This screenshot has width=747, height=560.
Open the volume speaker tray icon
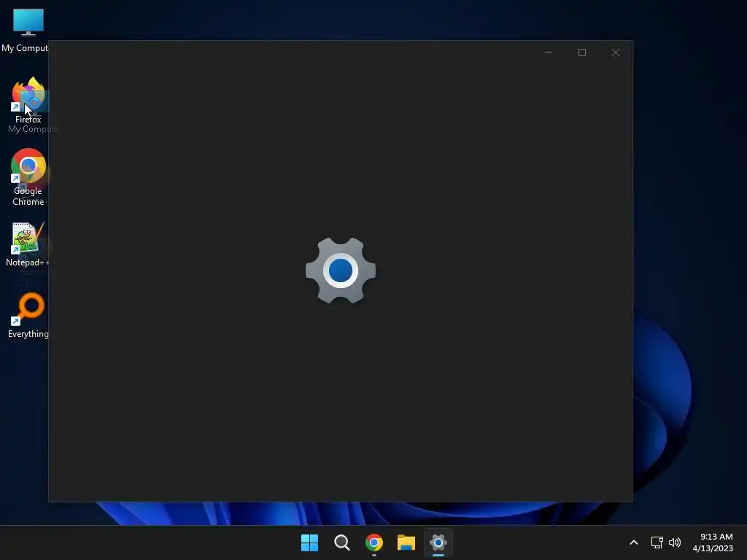[675, 542]
